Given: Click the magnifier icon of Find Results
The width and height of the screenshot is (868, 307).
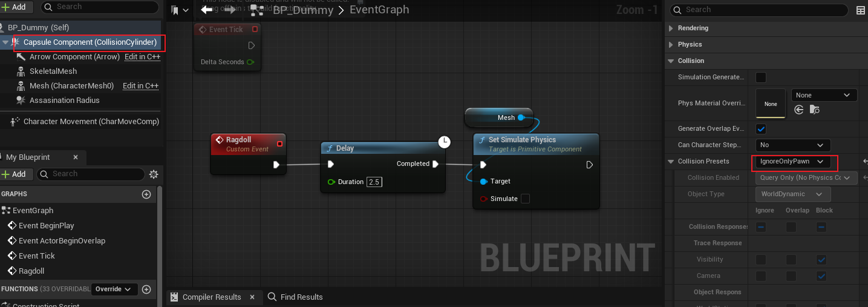Looking at the screenshot, I should coord(272,297).
